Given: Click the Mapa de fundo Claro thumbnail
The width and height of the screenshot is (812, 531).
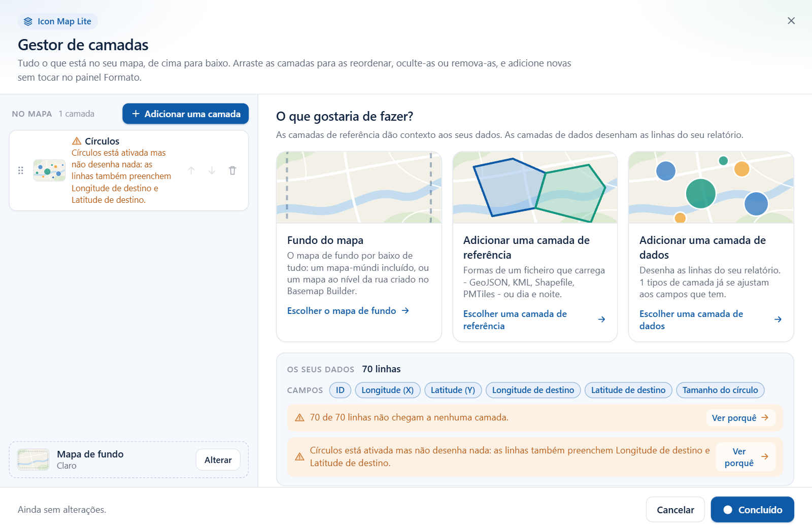Looking at the screenshot, I should point(33,459).
